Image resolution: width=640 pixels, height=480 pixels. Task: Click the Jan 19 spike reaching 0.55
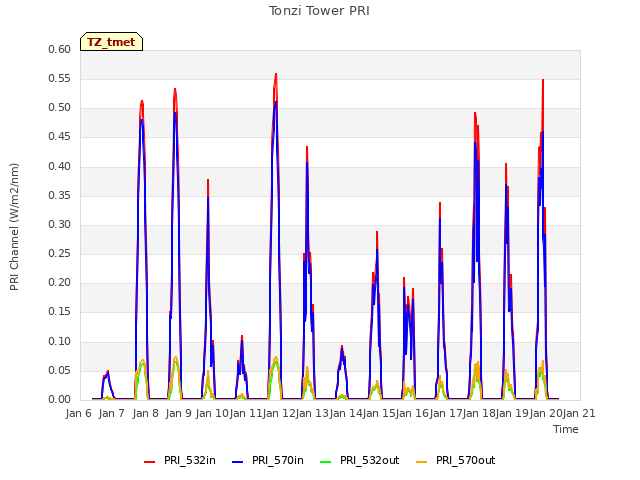coord(543,80)
